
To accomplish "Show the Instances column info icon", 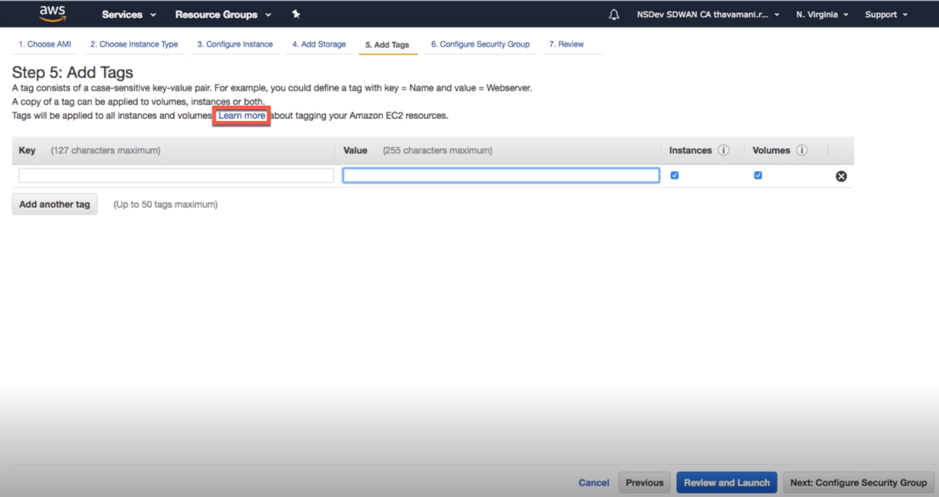I will pyautogui.click(x=723, y=150).
